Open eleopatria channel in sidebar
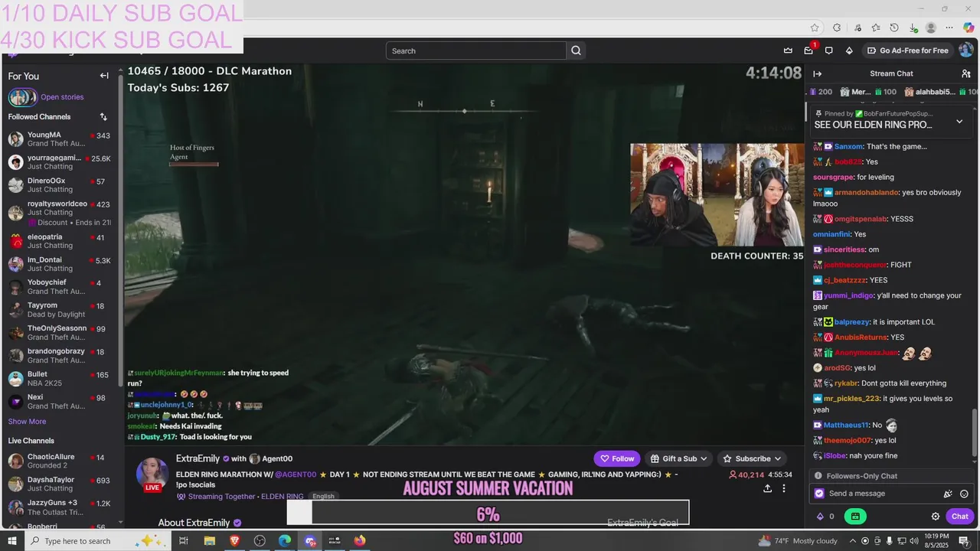Image resolution: width=980 pixels, height=551 pixels. [60, 241]
